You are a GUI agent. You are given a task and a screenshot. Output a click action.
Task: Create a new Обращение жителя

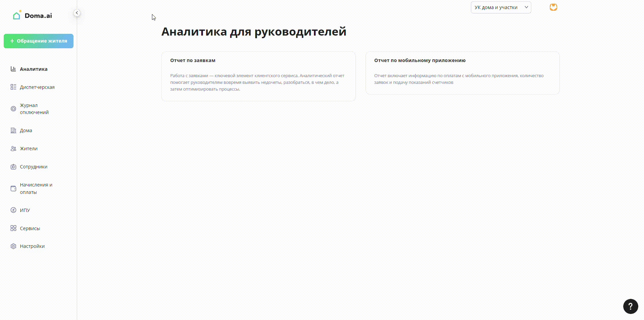tap(39, 41)
